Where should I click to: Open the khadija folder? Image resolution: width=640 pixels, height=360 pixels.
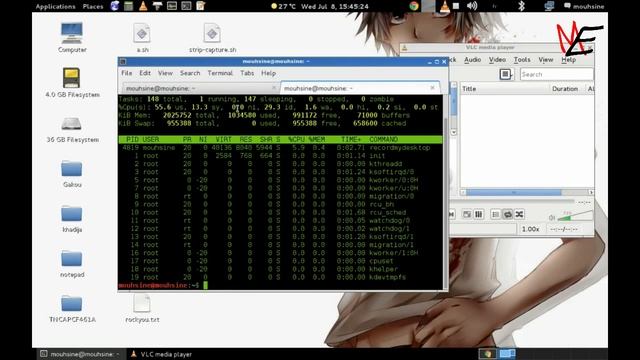click(x=72, y=218)
